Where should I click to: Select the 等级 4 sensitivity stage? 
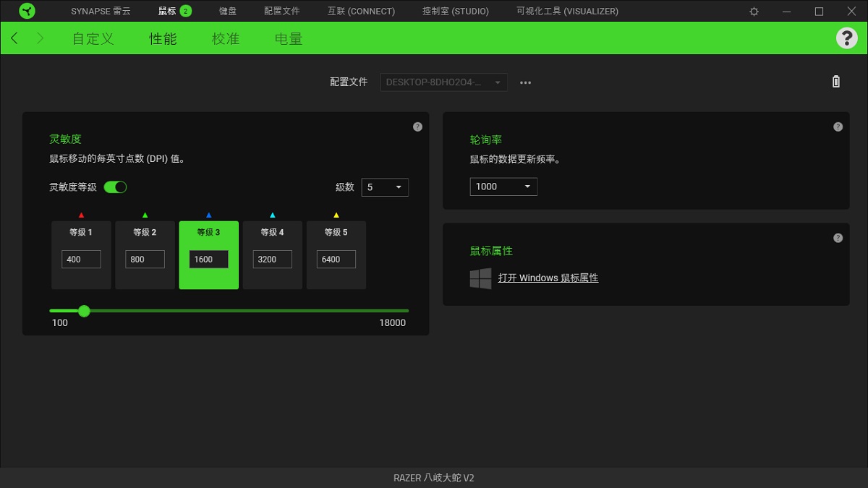pyautogui.click(x=272, y=255)
